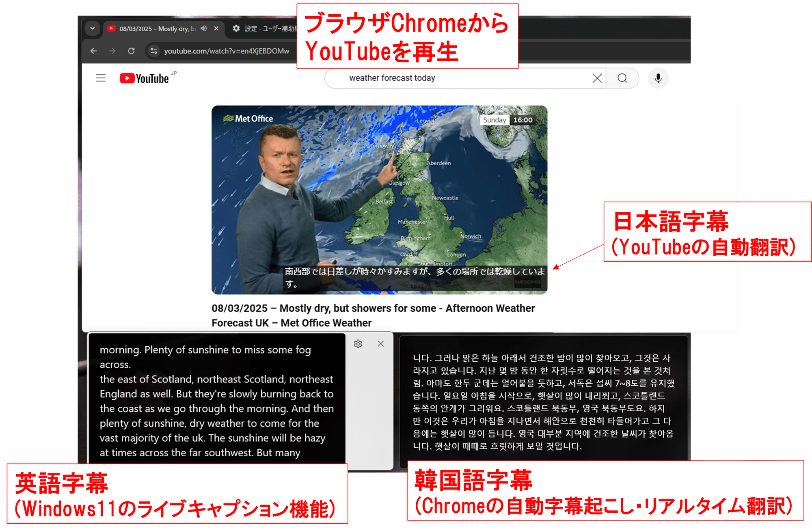Reload the current YouTube page
The image size is (812, 531).
coord(132,51)
